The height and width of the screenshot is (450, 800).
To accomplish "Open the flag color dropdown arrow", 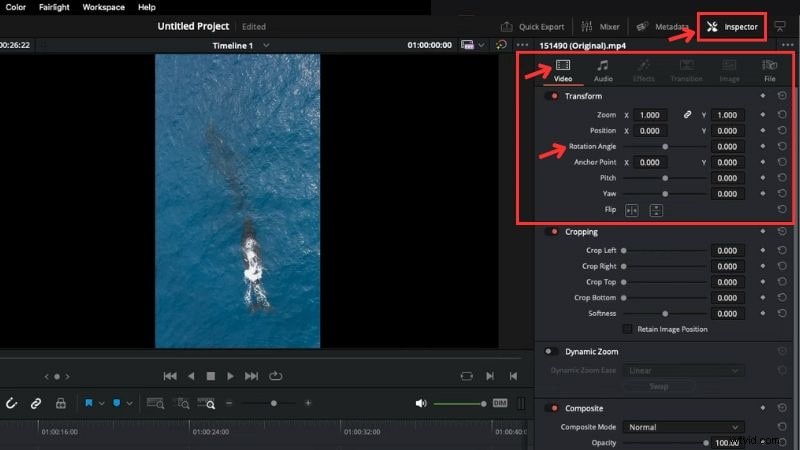I will [x=102, y=404].
